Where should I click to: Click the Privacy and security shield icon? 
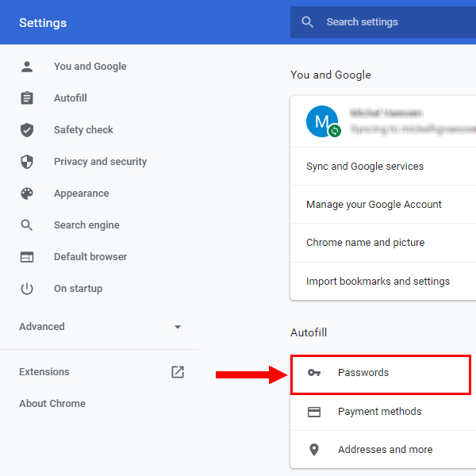click(27, 162)
